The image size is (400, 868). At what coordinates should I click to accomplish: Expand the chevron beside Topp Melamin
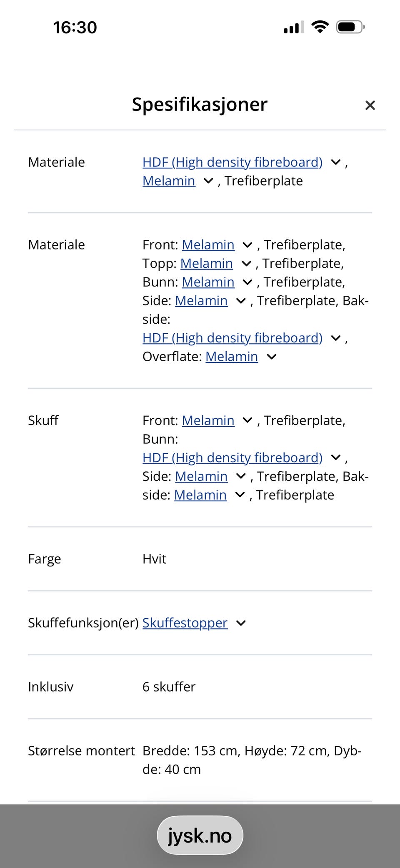(x=246, y=263)
